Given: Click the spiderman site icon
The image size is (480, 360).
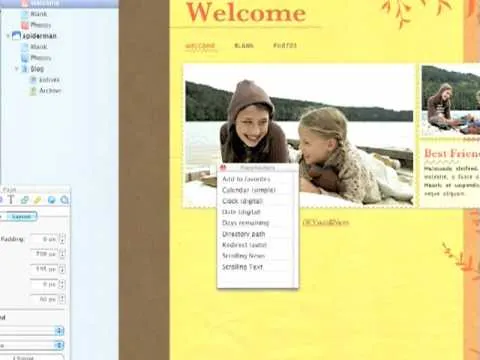Looking at the screenshot, I should pos(16,36).
